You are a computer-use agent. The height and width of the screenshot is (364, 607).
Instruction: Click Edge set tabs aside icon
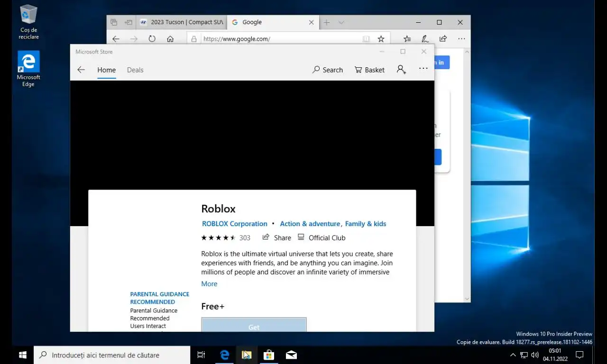pos(128,22)
